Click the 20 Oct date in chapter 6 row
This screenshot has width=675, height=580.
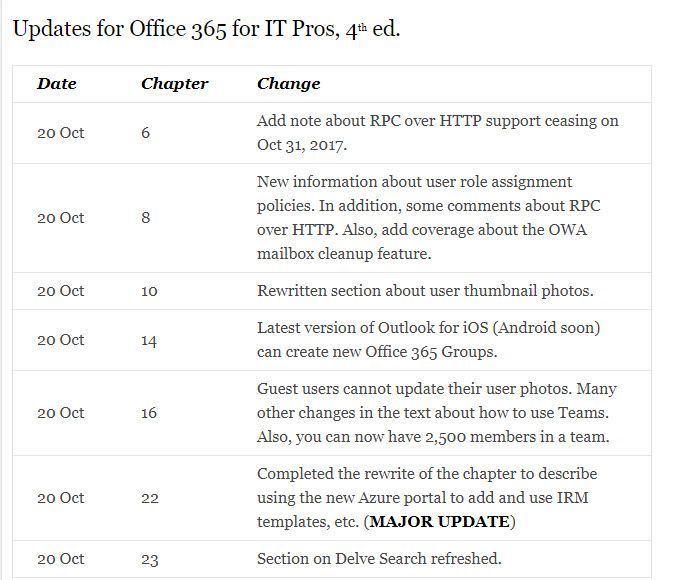pos(61,133)
